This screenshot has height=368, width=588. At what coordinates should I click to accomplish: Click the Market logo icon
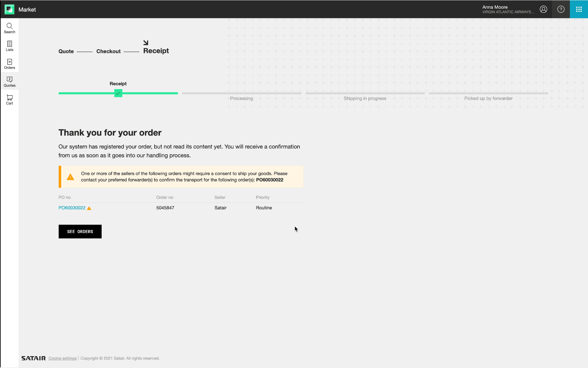9,9
